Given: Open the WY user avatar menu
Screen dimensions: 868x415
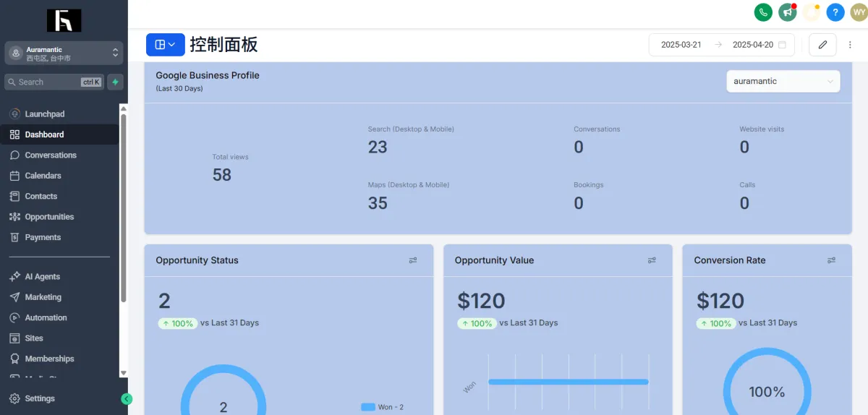Looking at the screenshot, I should pyautogui.click(x=858, y=12).
